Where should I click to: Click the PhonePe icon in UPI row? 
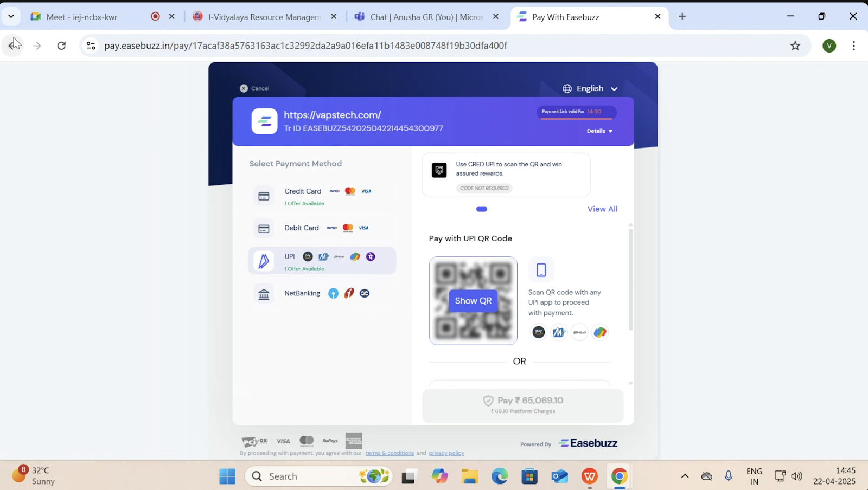371,256
